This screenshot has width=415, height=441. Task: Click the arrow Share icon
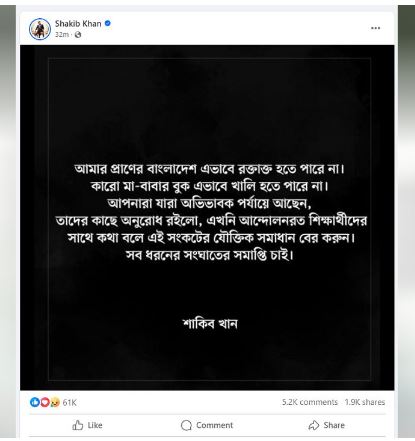314,425
